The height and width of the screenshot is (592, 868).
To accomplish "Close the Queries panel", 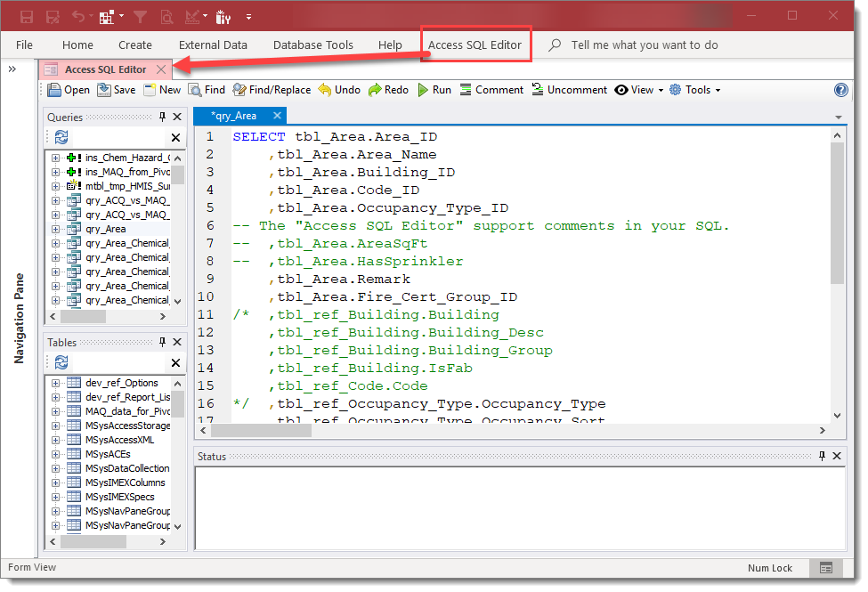I will 177,117.
